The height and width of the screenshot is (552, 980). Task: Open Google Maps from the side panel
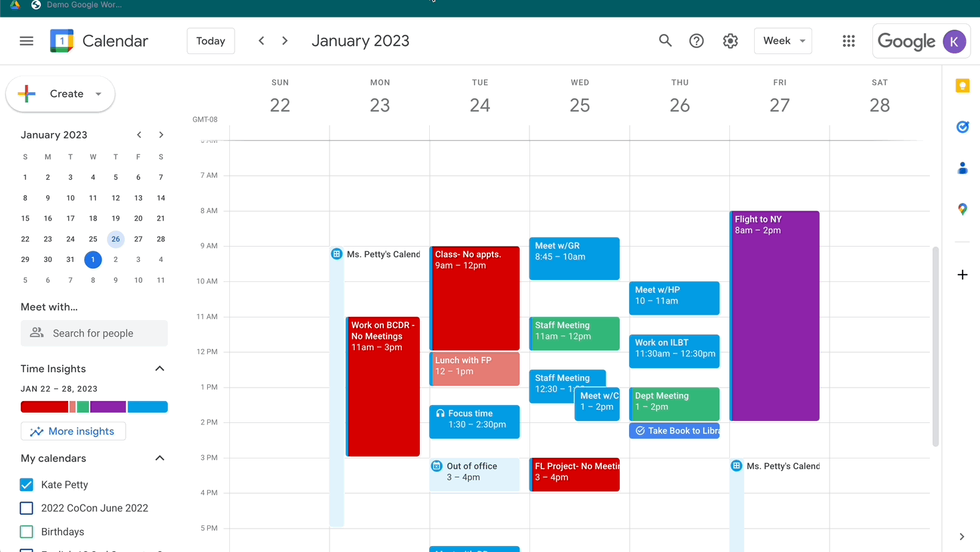click(x=963, y=209)
